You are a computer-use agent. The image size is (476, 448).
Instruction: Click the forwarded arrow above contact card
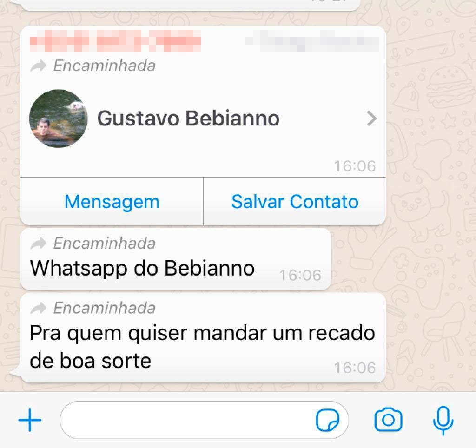[x=38, y=66]
